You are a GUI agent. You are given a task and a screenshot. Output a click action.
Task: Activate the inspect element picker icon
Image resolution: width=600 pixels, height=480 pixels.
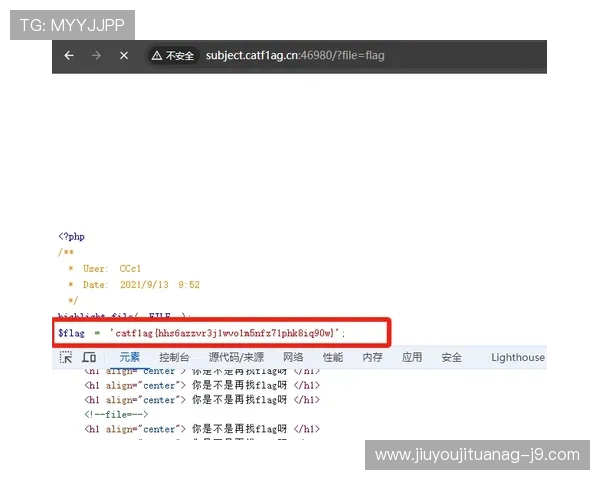pos(66,357)
